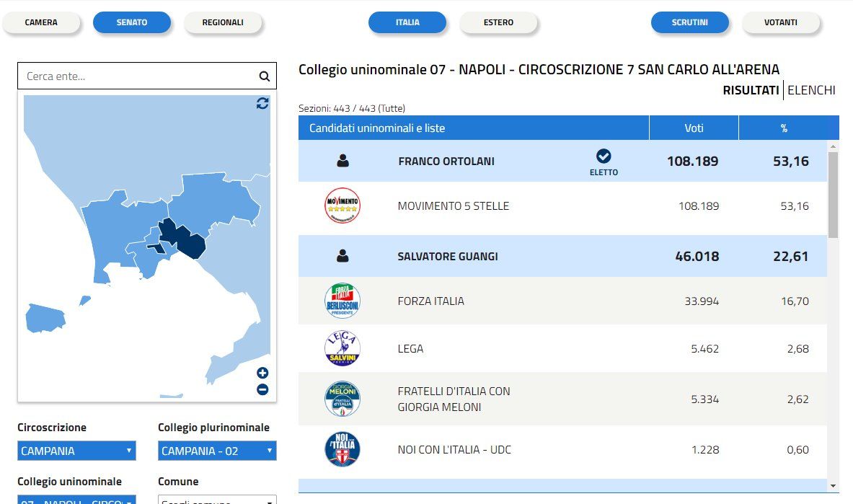Viewport: 853px width, 504px height.
Task: Click the search magnifier icon
Action: point(264,76)
